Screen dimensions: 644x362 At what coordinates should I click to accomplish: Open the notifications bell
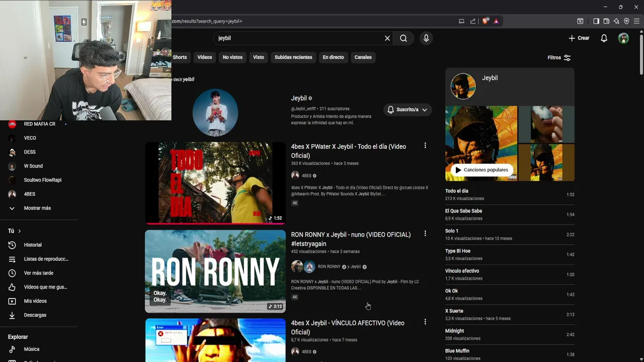[x=604, y=38]
